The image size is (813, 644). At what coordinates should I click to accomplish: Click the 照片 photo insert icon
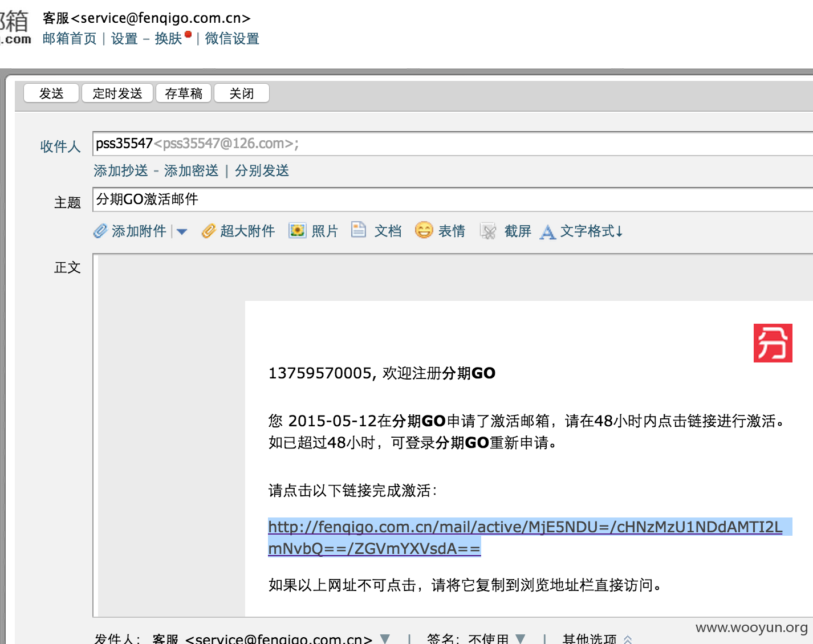[298, 230]
